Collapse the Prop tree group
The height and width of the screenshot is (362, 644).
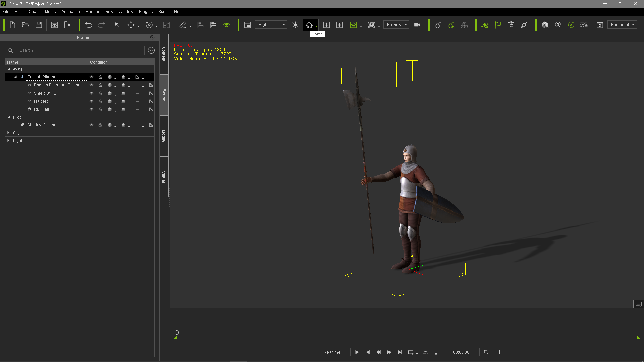[9, 117]
